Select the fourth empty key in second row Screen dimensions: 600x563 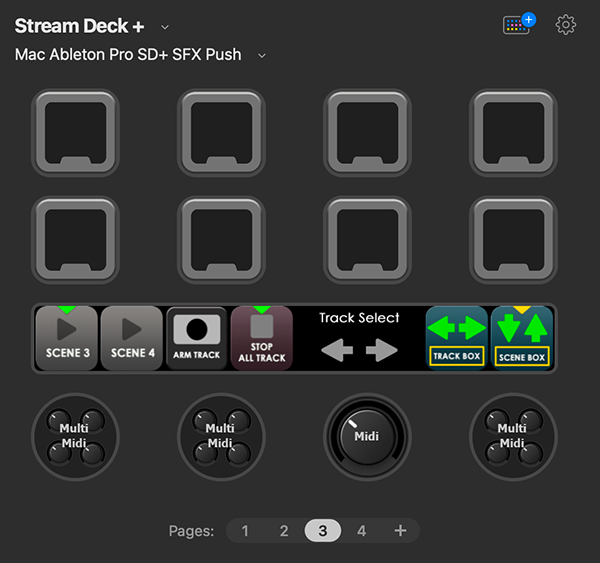point(513,240)
